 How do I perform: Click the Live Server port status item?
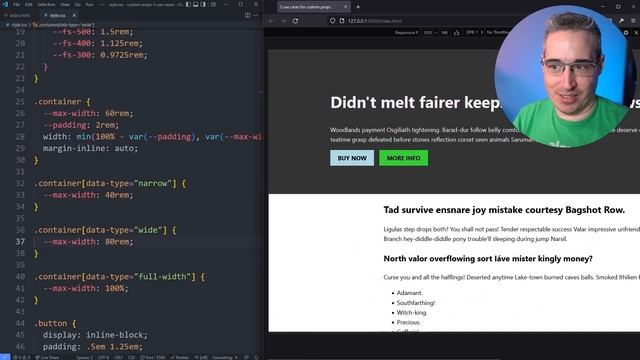click(153, 357)
